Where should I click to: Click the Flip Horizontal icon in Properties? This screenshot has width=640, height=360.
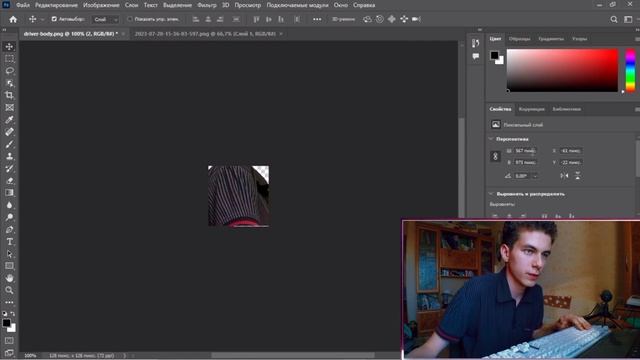click(564, 176)
